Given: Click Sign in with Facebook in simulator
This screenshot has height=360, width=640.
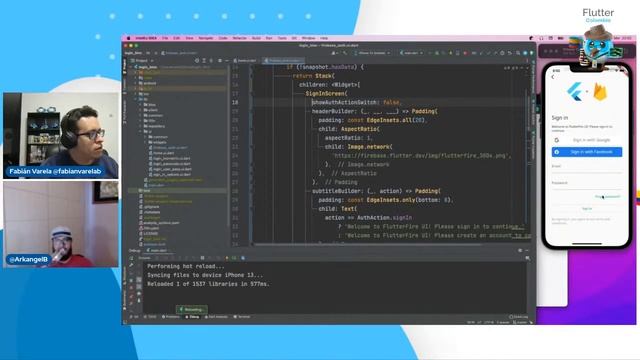Looking at the screenshot, I should 587,152.
